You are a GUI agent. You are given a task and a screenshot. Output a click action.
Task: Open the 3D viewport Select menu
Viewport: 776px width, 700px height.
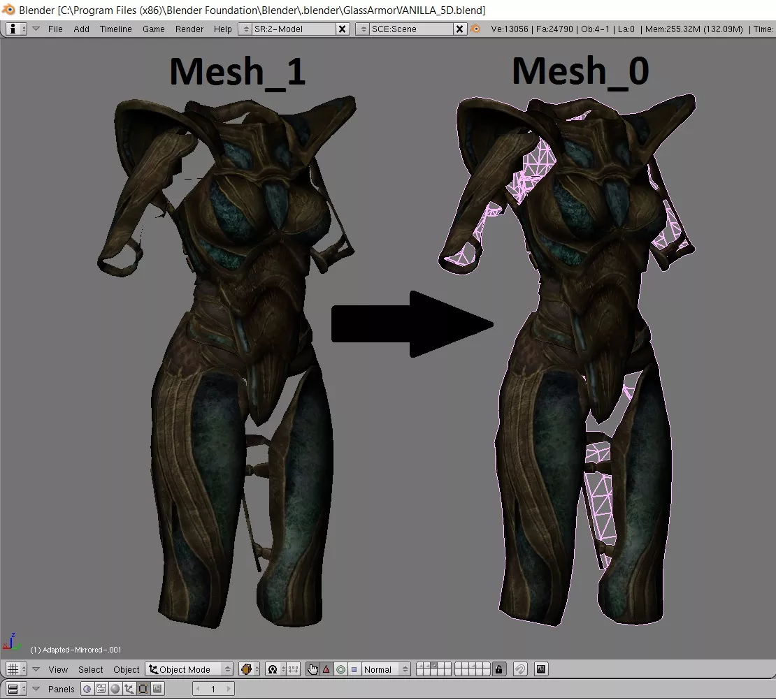[x=91, y=670]
